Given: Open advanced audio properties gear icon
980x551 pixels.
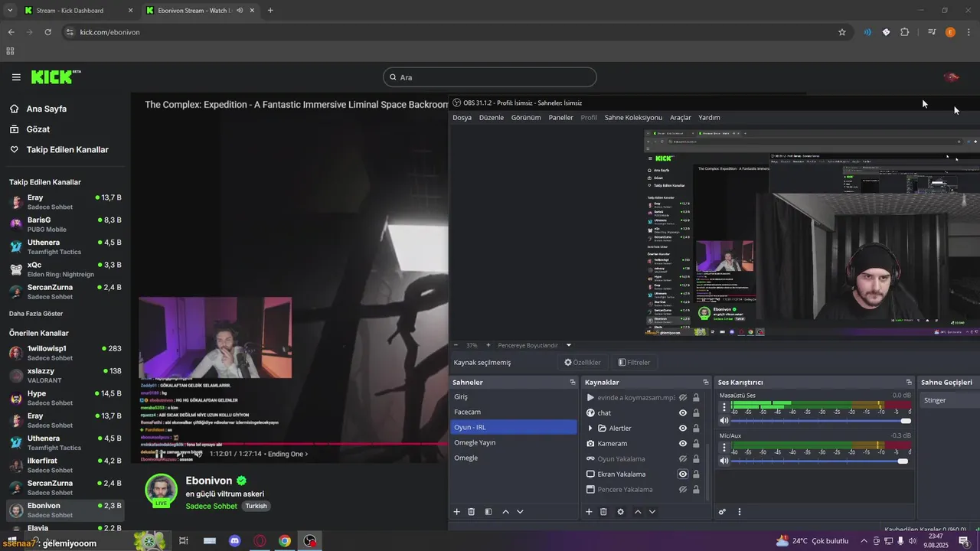Looking at the screenshot, I should click(722, 512).
